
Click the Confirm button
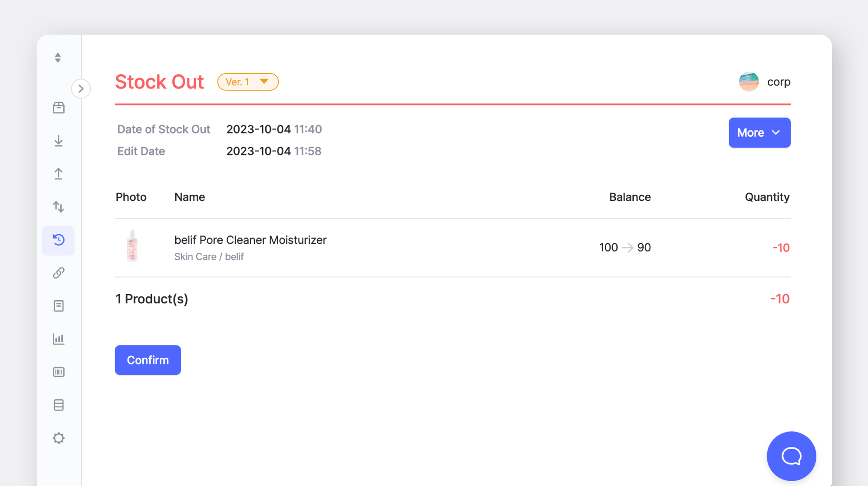click(x=148, y=360)
